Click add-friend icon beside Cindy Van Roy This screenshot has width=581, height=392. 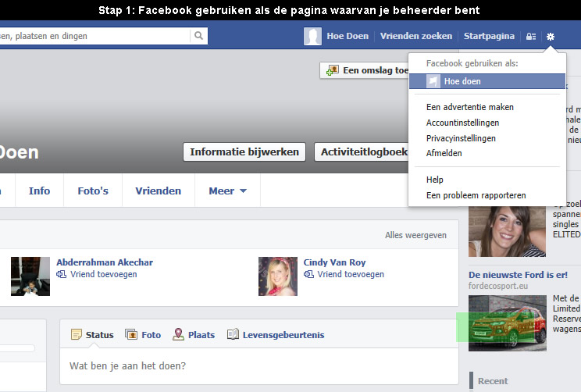pos(308,274)
